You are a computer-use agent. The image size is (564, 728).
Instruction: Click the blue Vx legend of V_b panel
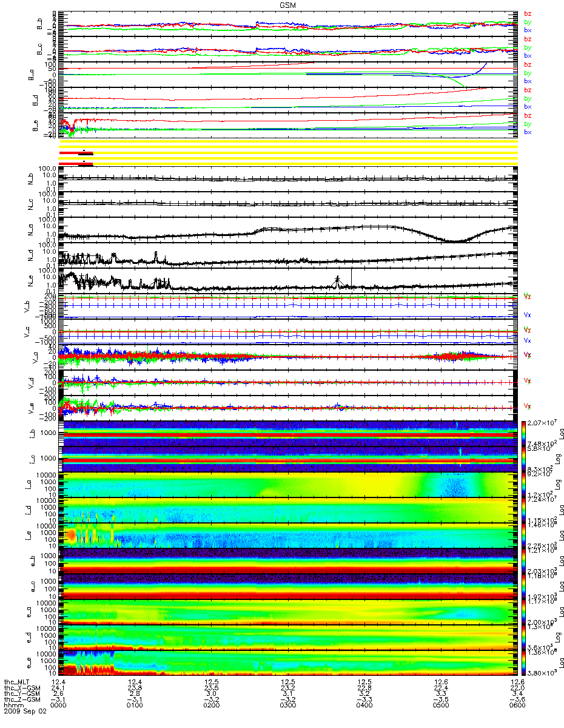pos(528,315)
